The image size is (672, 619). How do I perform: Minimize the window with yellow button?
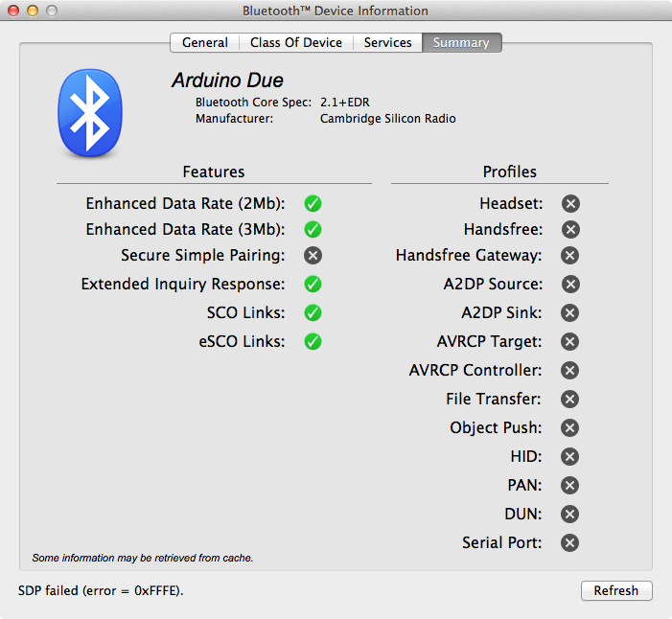pyautogui.click(x=33, y=11)
